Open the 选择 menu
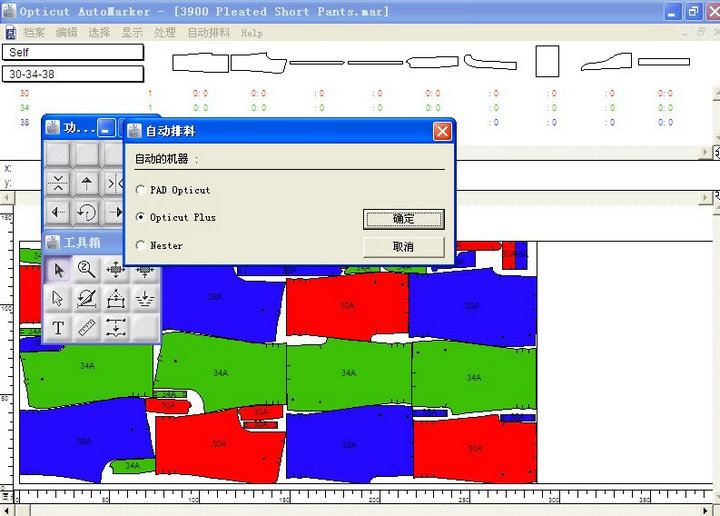 click(x=99, y=33)
